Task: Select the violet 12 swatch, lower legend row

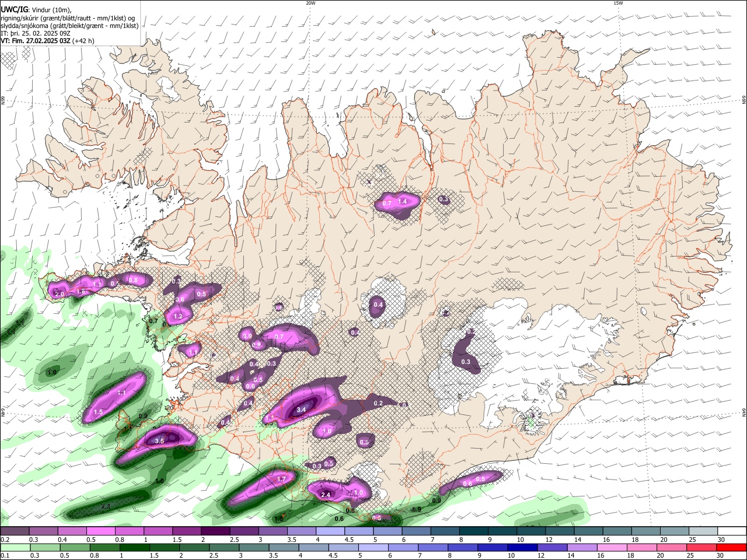Action: [x=552, y=548]
